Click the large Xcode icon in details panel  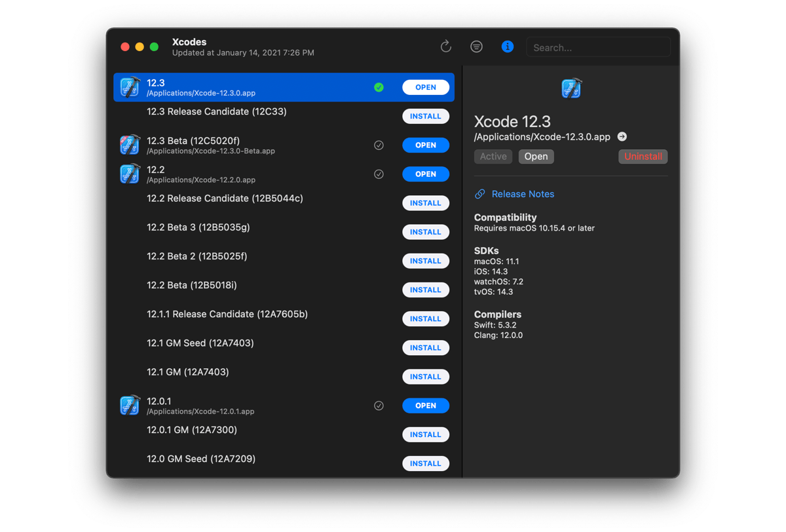[571, 88]
